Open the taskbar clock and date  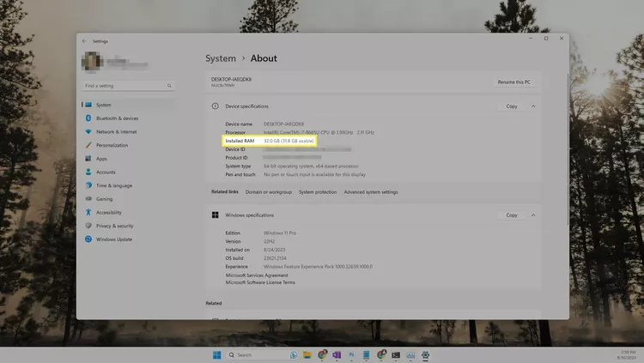point(626,354)
